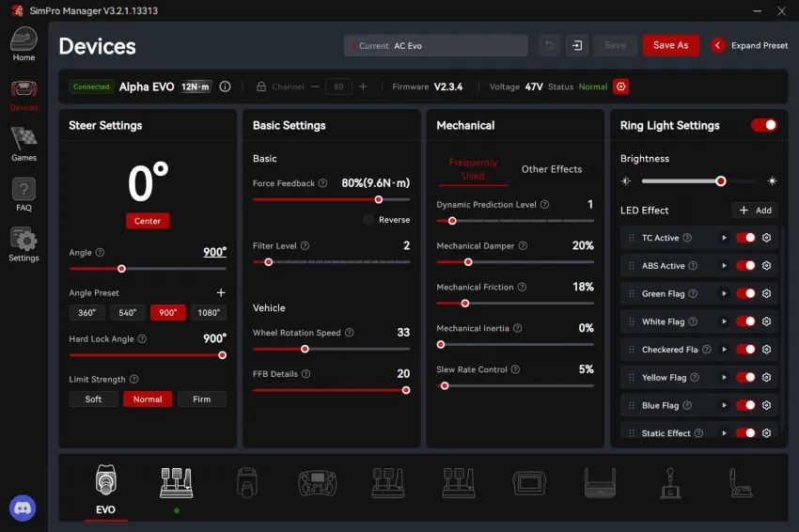Open White Flag effect settings gear
The height and width of the screenshot is (532, 799).
click(766, 321)
